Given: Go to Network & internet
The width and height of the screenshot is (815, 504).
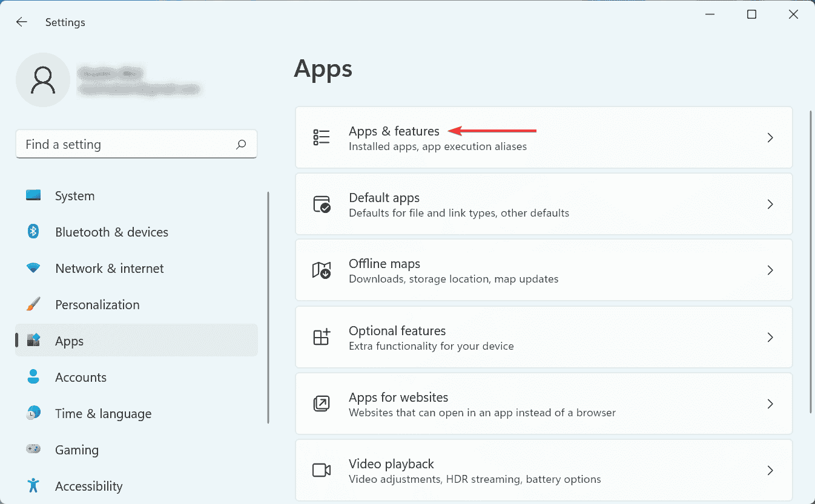Looking at the screenshot, I should 137,269.
